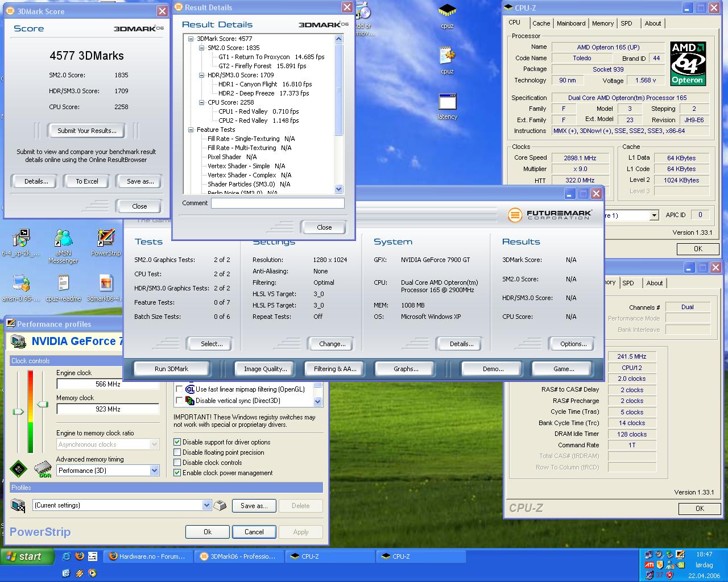The height and width of the screenshot is (582, 728).
Task: Collapse the HDR/SM3.0 Score: 1709 node
Action: [202, 75]
